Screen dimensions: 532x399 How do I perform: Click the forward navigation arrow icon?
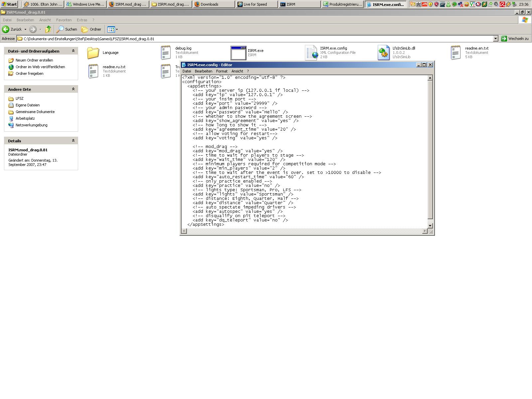[x=33, y=29]
